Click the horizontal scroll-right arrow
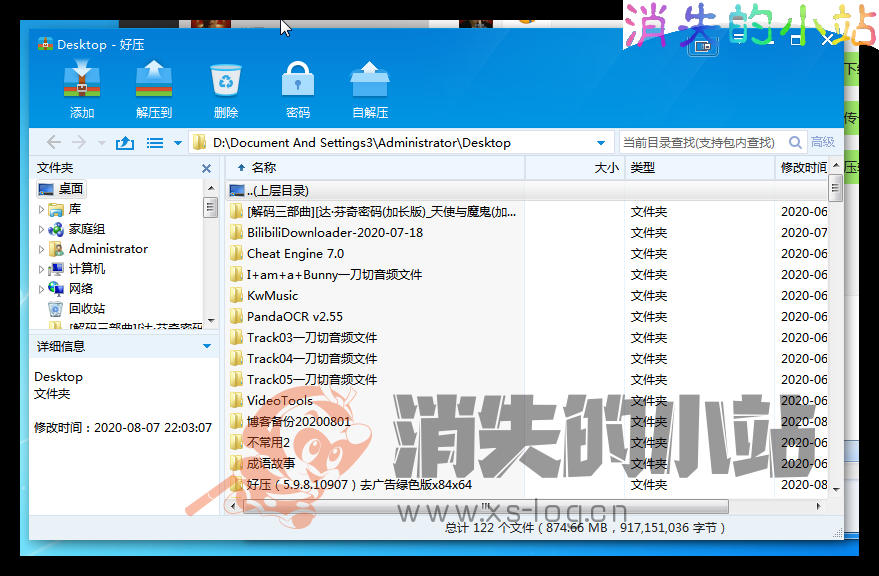The width and height of the screenshot is (879, 576). [x=818, y=506]
